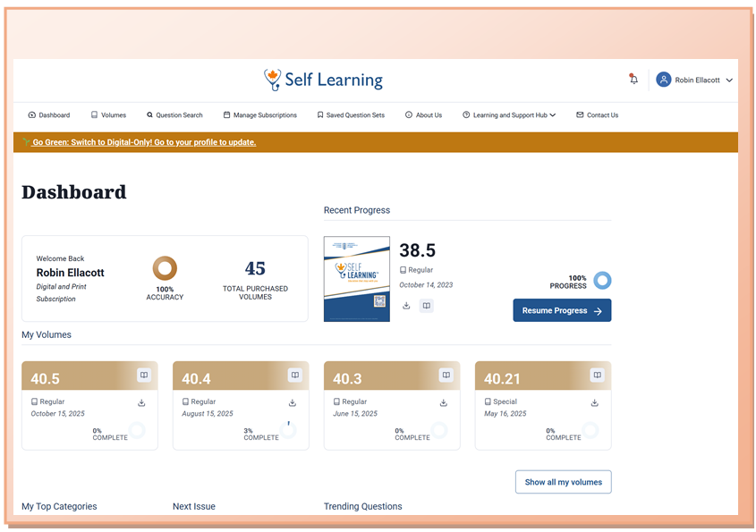Select Saved Question Sets
This screenshot has width=756, height=532.
pyautogui.click(x=351, y=115)
